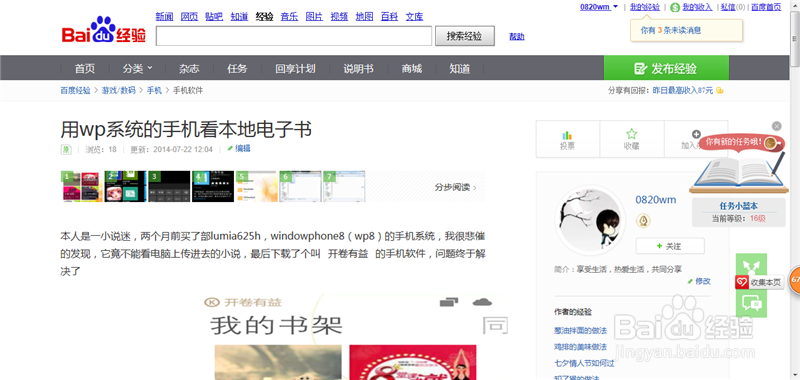Click the green 发布经验 publish button
800x380 pixels.
(x=666, y=68)
